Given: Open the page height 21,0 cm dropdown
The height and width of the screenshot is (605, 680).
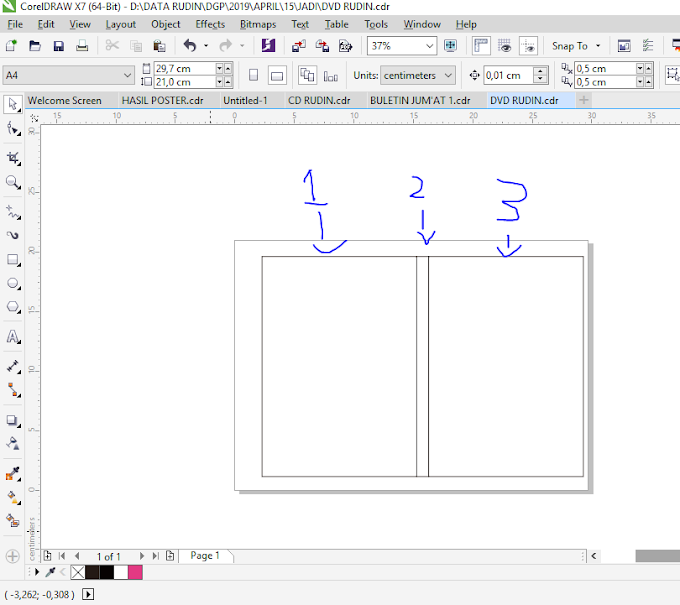Looking at the screenshot, I should point(219,82).
